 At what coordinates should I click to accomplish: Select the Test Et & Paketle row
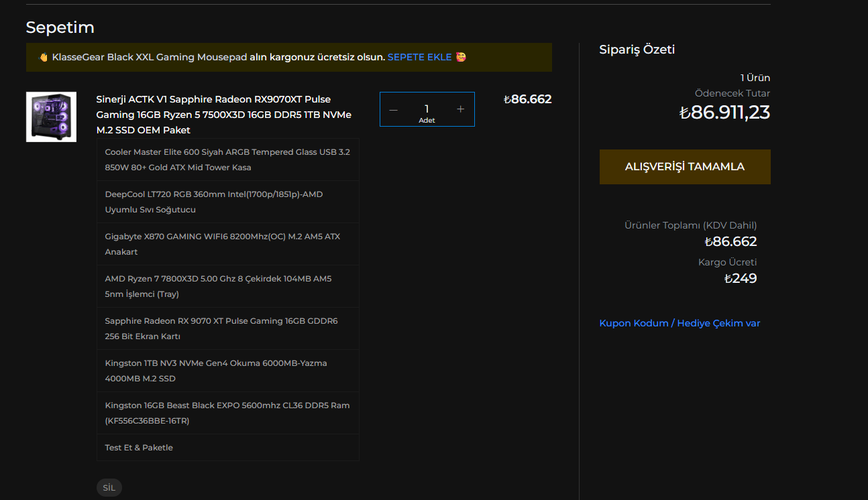pyautogui.click(x=228, y=448)
